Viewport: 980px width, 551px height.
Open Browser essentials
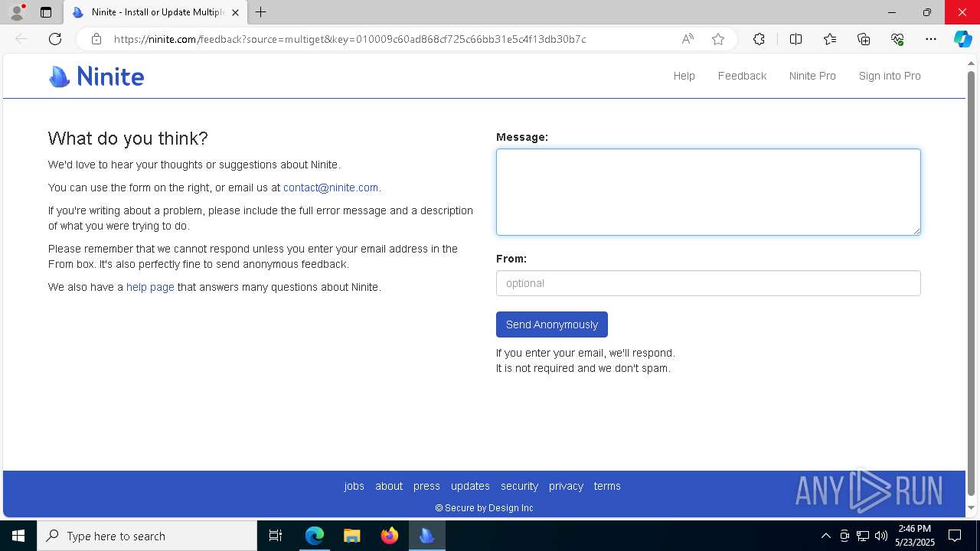coord(897,39)
